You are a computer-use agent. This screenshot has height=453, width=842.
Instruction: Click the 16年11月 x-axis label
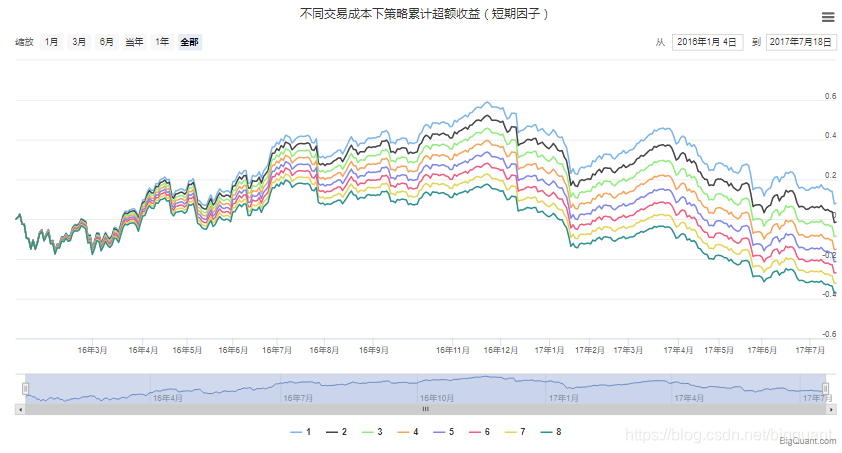coord(453,350)
